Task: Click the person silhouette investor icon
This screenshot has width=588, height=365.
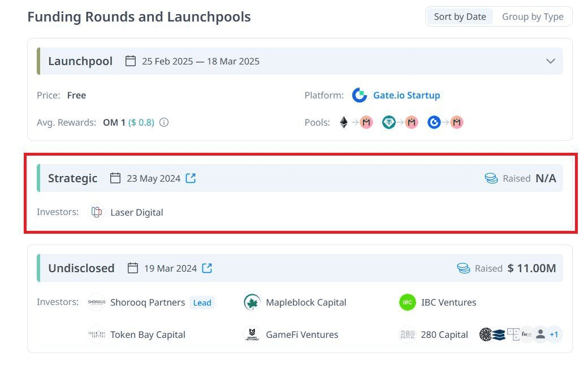Action: coord(541,334)
